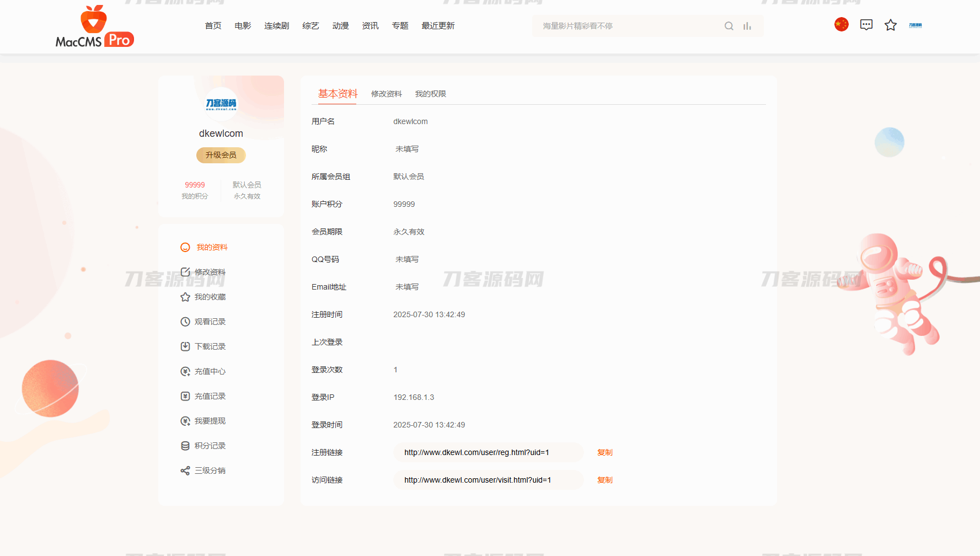
Task: Click the search magnifier icon
Action: pyautogui.click(x=729, y=25)
